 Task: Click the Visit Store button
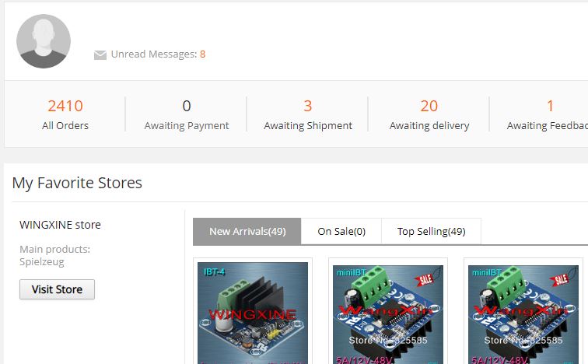pyautogui.click(x=57, y=289)
